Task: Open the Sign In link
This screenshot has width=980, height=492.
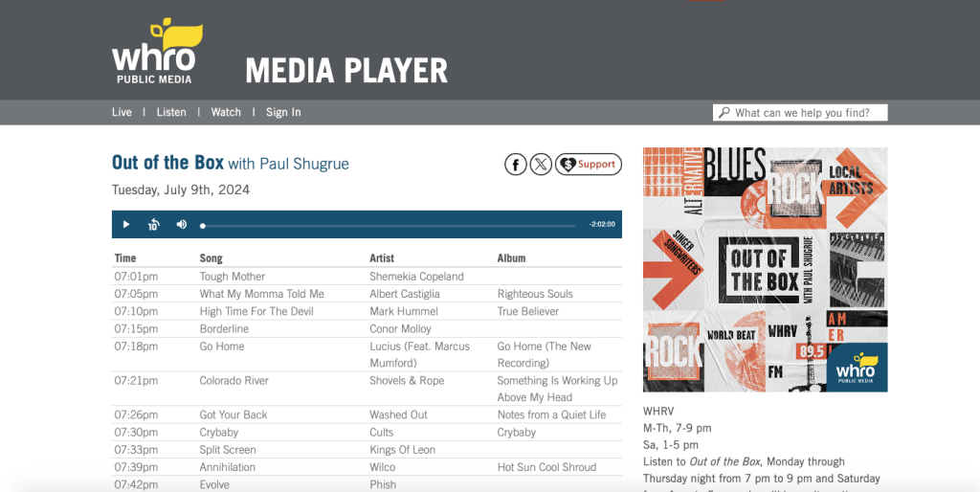Action: coord(283,113)
